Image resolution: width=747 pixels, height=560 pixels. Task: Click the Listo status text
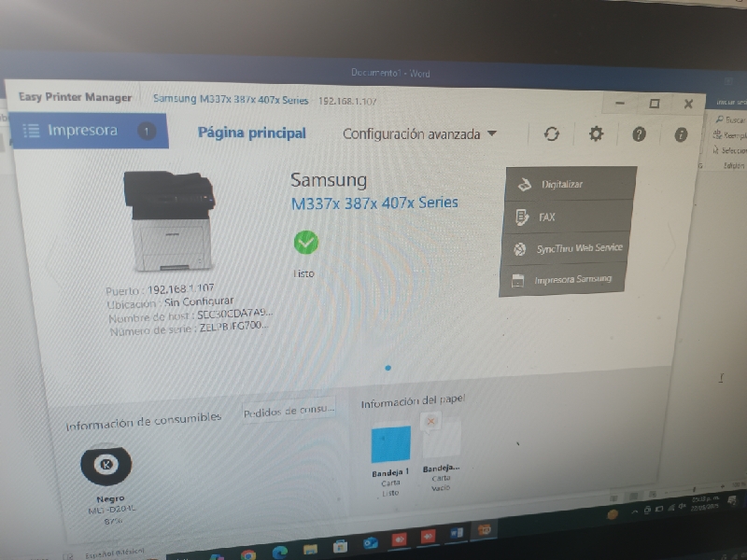pos(303,273)
